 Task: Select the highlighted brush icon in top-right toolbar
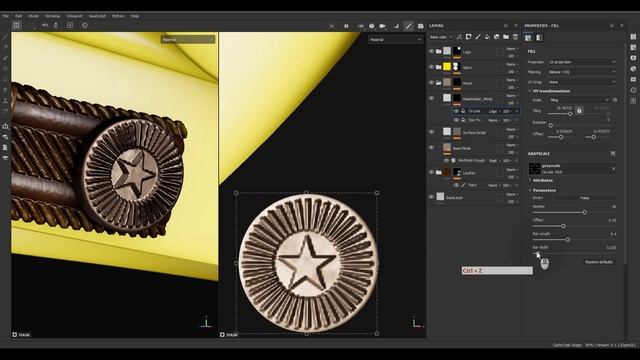[409, 26]
